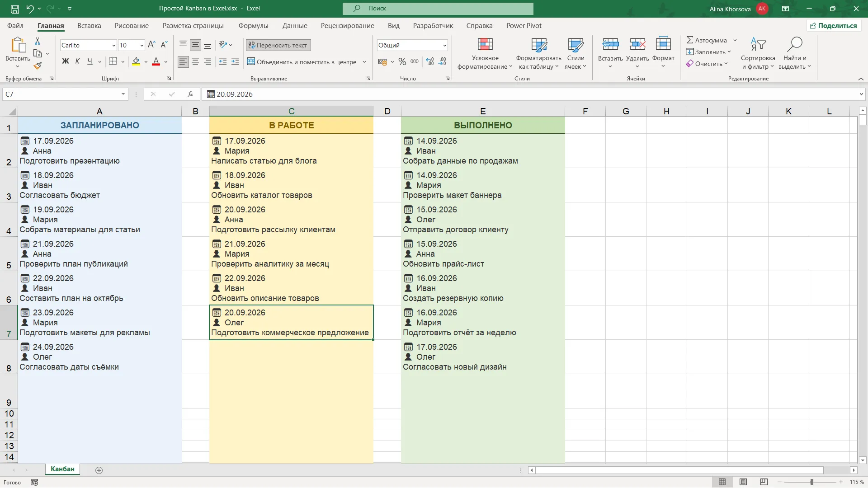
Task: Click the Insert Function fx icon
Action: point(190,94)
